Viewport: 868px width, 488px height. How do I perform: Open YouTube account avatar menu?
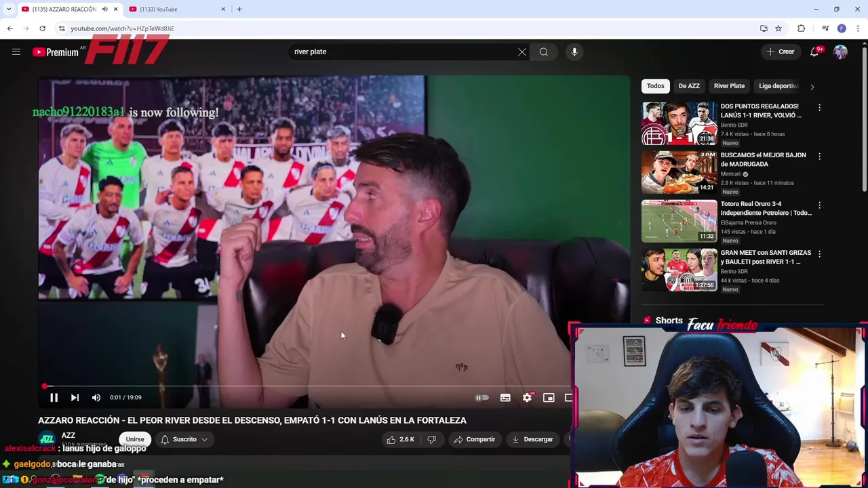pyautogui.click(x=841, y=52)
